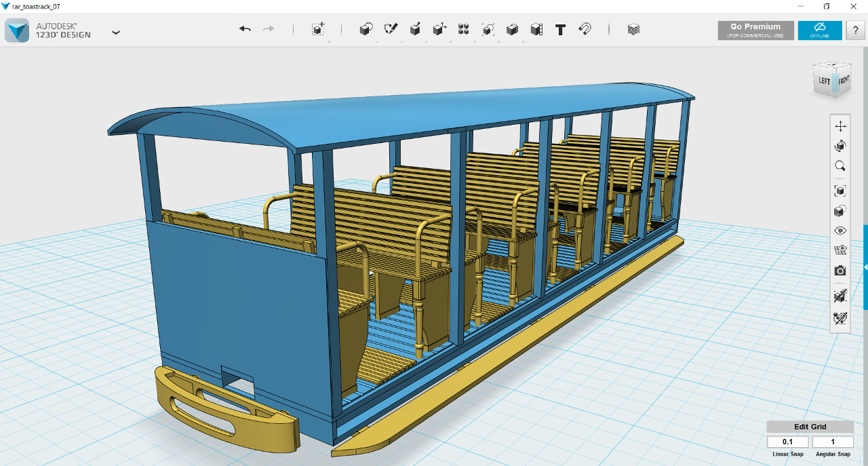Select the Orbit navigation tool
The width and height of the screenshot is (868, 466).
point(840,146)
